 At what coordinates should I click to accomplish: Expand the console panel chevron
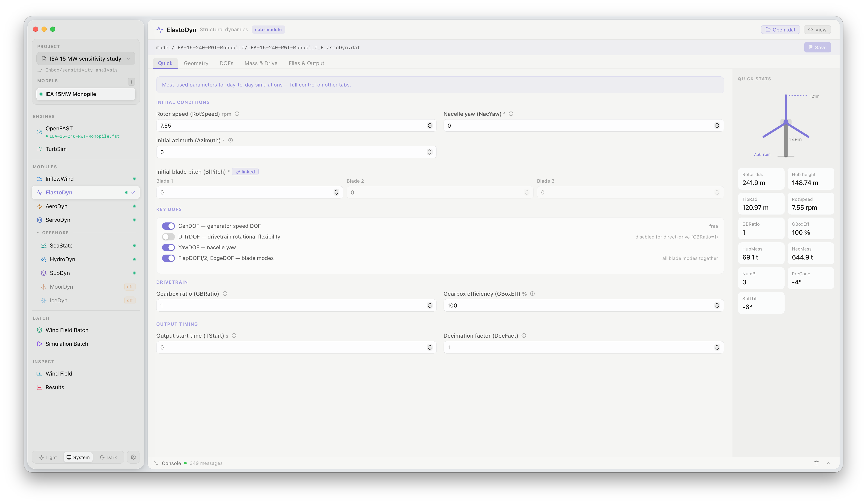(x=828, y=463)
